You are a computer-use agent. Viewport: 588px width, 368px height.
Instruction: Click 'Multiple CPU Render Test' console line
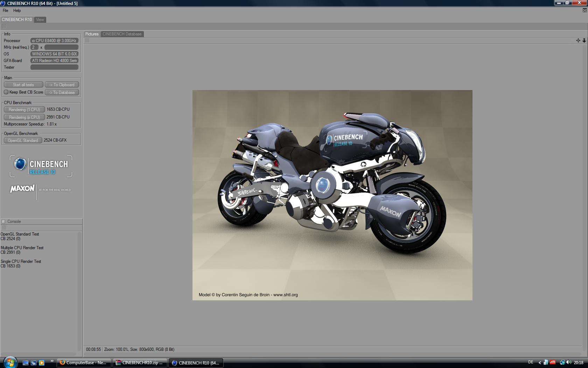22,248
